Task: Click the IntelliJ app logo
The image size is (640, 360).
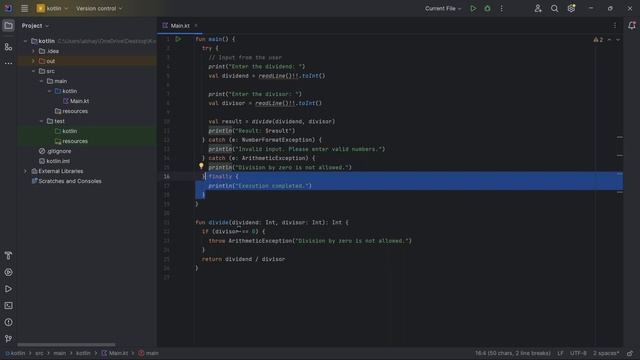Action: [x=8, y=8]
